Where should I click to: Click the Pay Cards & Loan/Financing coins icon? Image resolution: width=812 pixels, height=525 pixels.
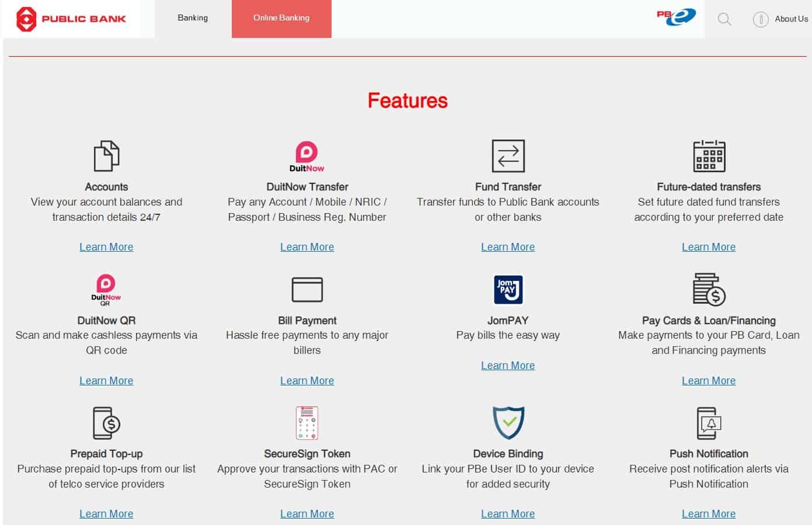(709, 290)
